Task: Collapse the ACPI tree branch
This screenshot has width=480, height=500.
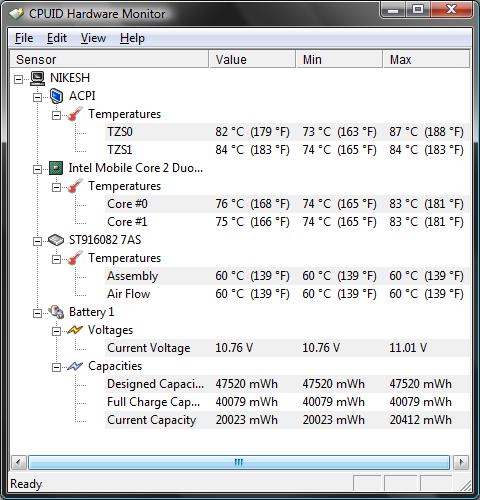Action: click(38, 97)
